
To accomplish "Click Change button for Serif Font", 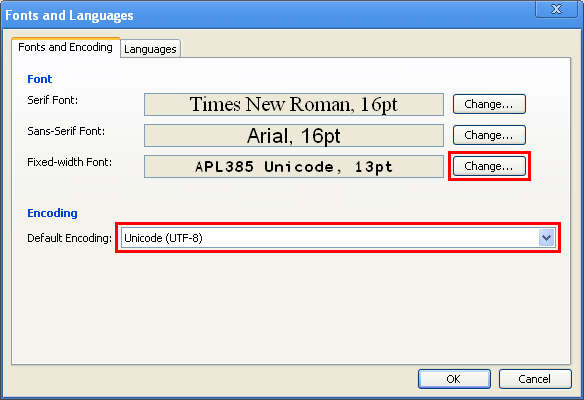I will pos(489,104).
